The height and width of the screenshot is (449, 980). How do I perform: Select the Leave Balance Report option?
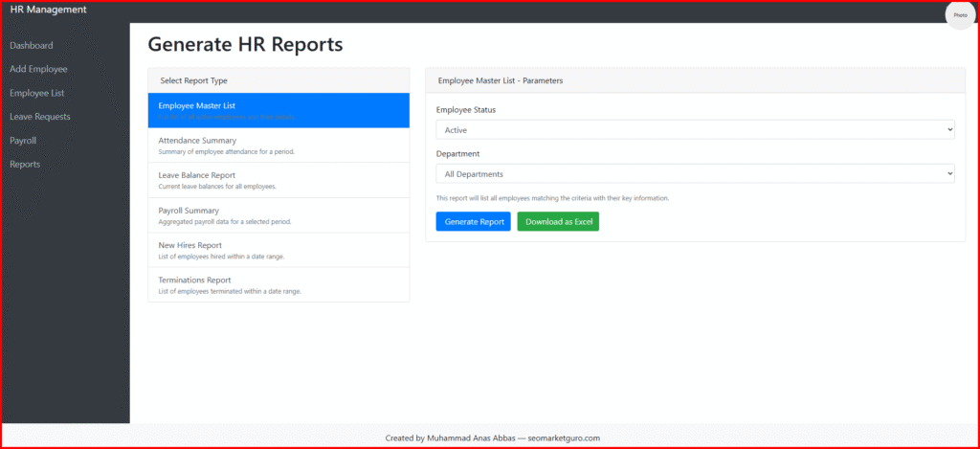(x=278, y=180)
